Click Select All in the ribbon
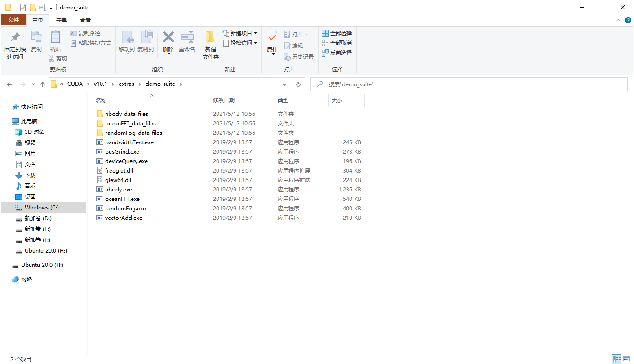The height and width of the screenshot is (364, 634). pos(337,33)
